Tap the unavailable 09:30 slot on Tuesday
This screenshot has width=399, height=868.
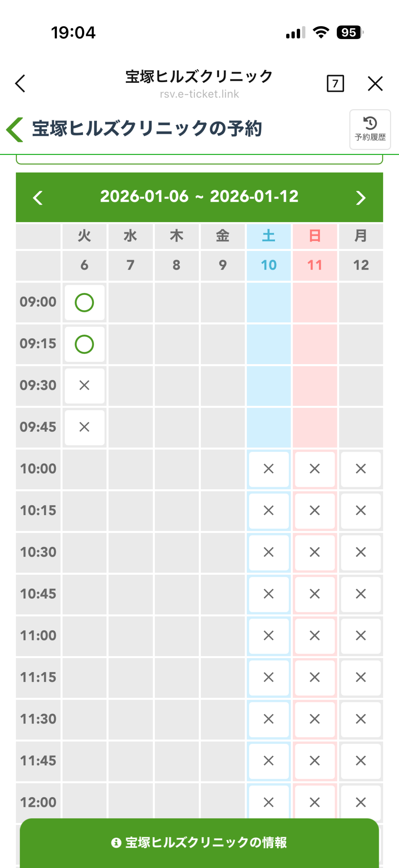pos(84,386)
